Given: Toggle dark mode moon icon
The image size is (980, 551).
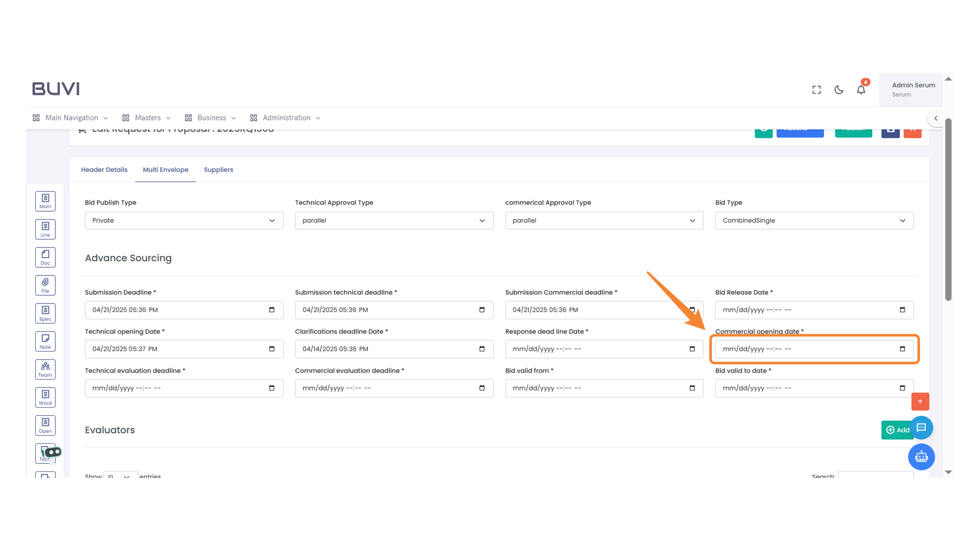Looking at the screenshot, I should [839, 90].
